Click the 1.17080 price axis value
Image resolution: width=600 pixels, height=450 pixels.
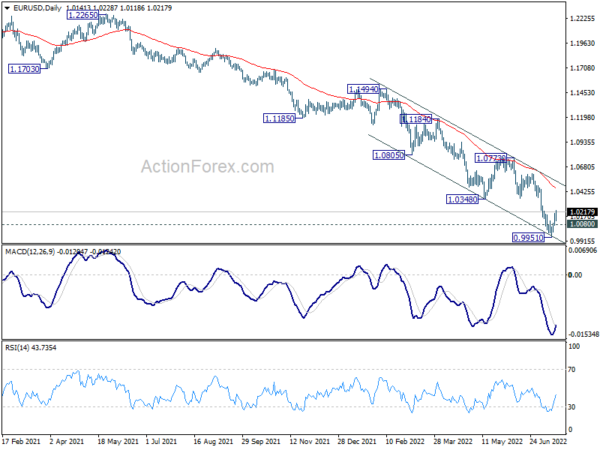582,68
